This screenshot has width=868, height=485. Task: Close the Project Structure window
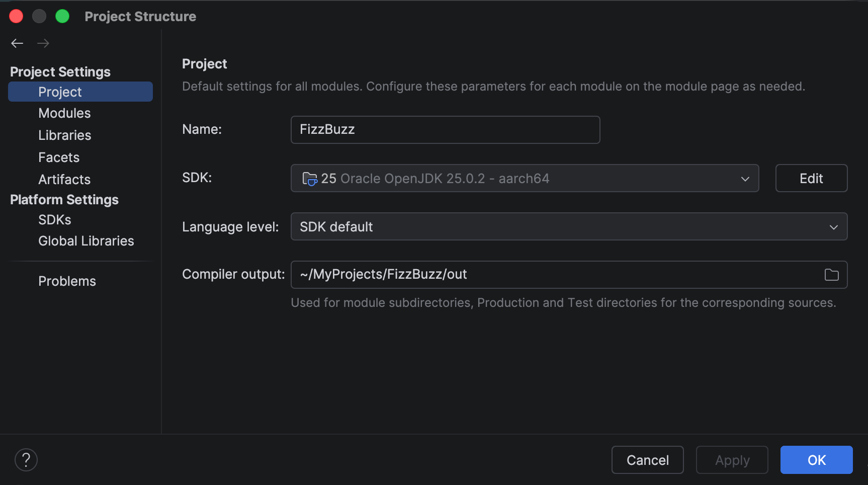(16, 16)
